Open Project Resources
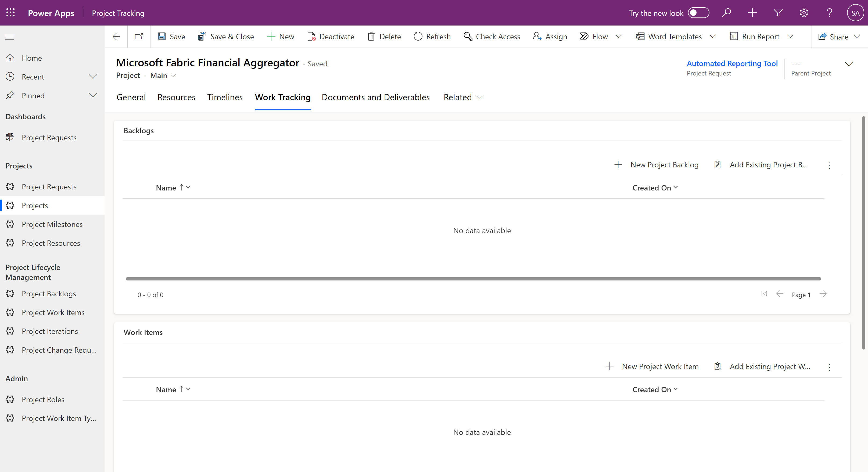This screenshot has width=868, height=472. click(x=53, y=243)
